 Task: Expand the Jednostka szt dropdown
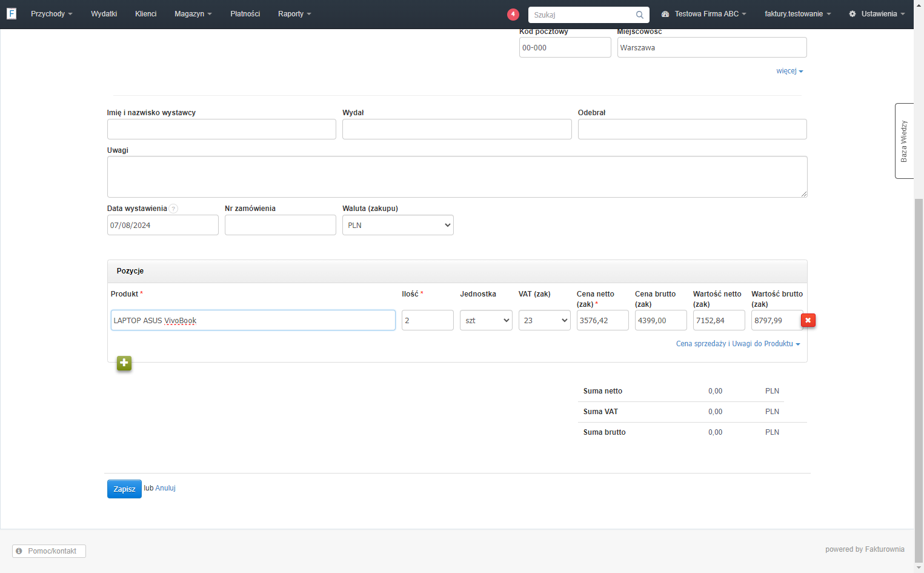(486, 320)
